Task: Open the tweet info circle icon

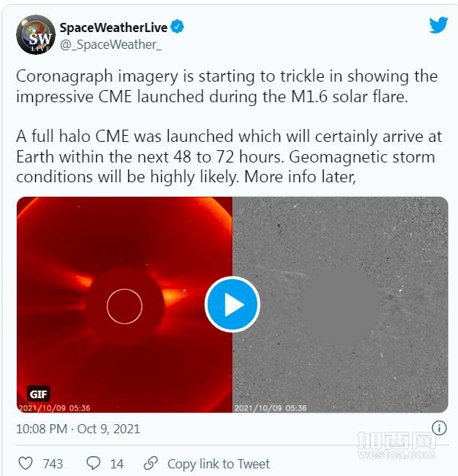Action: coord(439,429)
